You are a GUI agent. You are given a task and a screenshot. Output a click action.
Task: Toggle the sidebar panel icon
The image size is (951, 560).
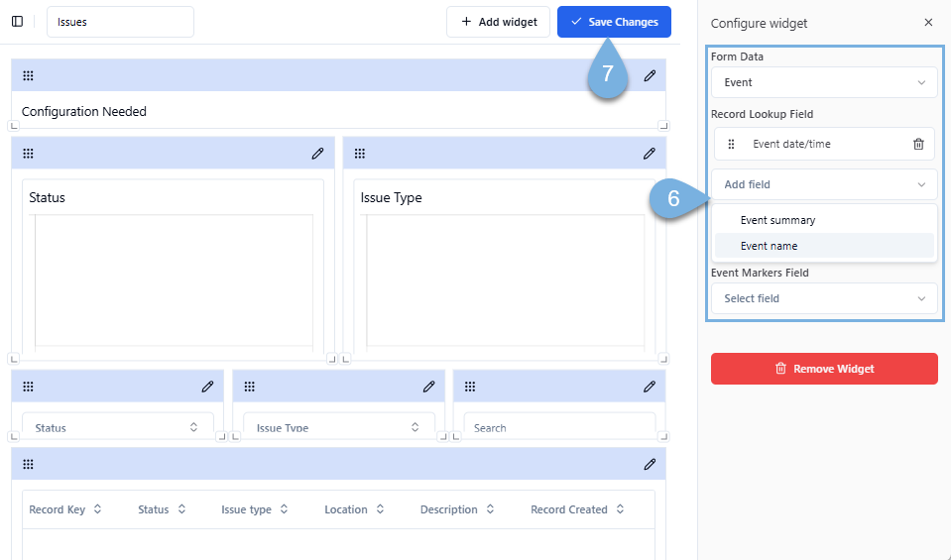[17, 22]
